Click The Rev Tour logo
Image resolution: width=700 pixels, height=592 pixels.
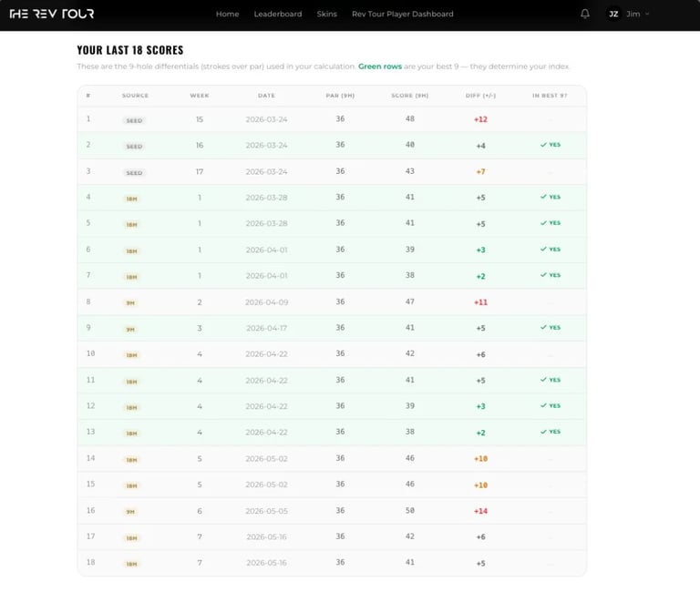click(x=52, y=14)
